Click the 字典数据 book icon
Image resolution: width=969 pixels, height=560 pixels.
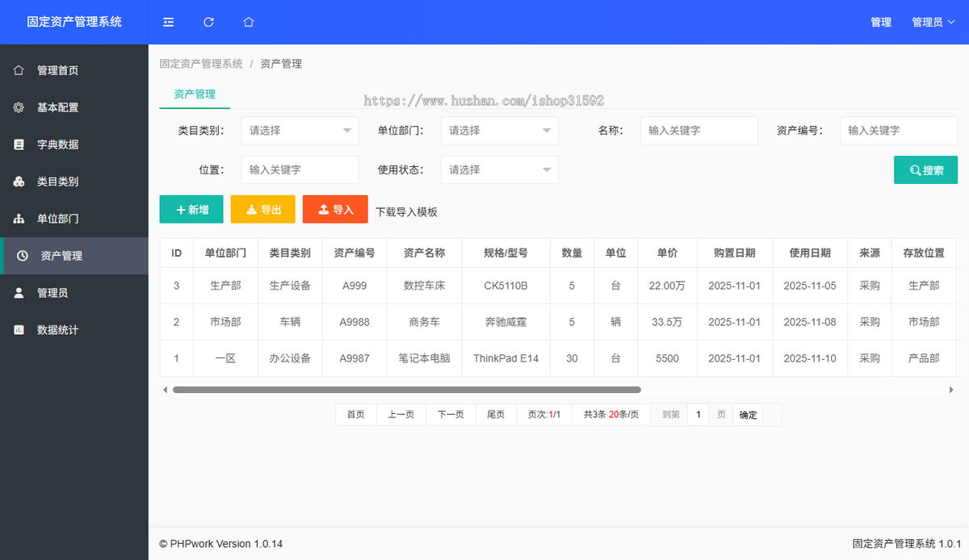[19, 144]
